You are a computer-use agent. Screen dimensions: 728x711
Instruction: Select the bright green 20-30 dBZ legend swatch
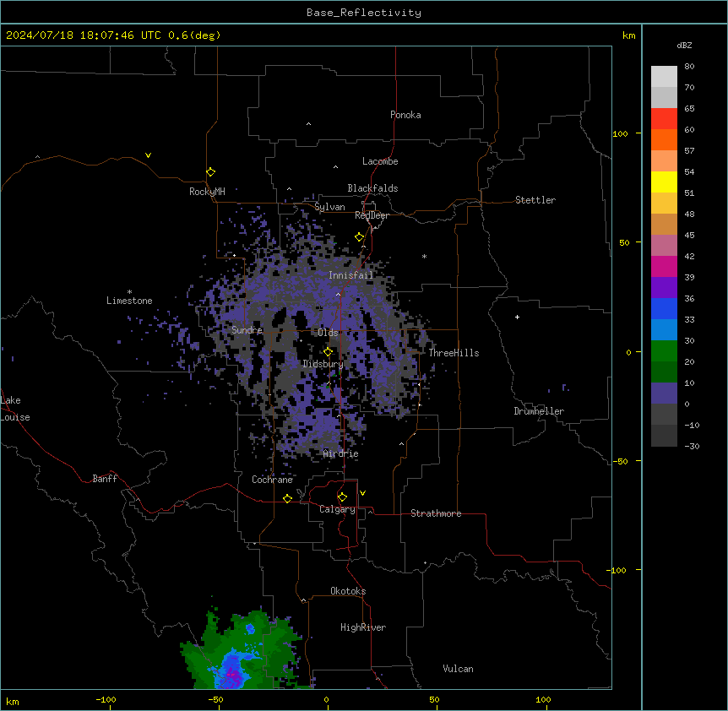(664, 351)
